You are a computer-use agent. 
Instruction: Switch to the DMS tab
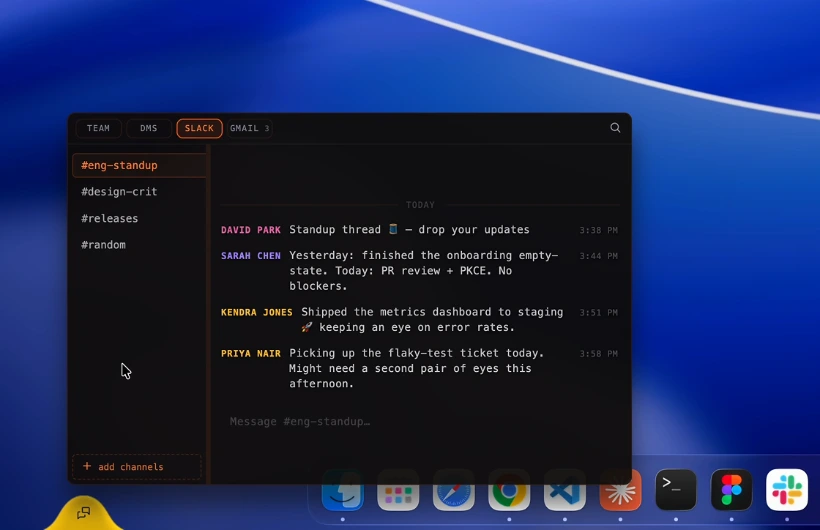pyautogui.click(x=149, y=128)
